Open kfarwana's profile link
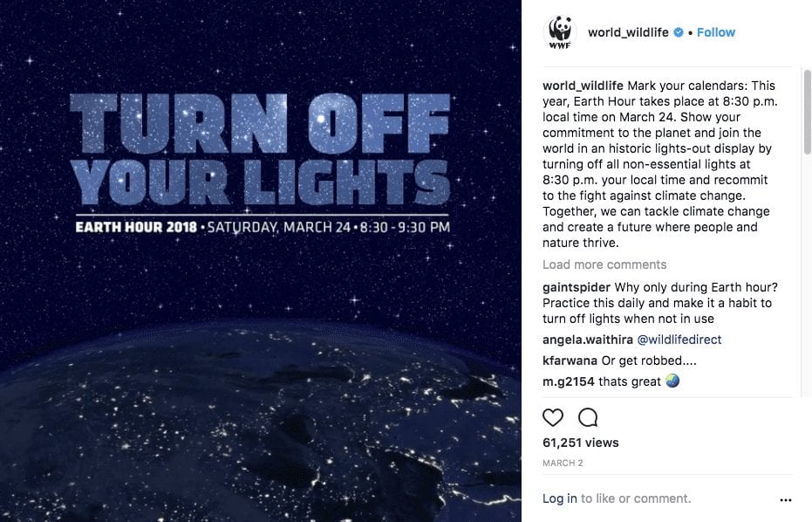812x522 pixels. tap(570, 361)
